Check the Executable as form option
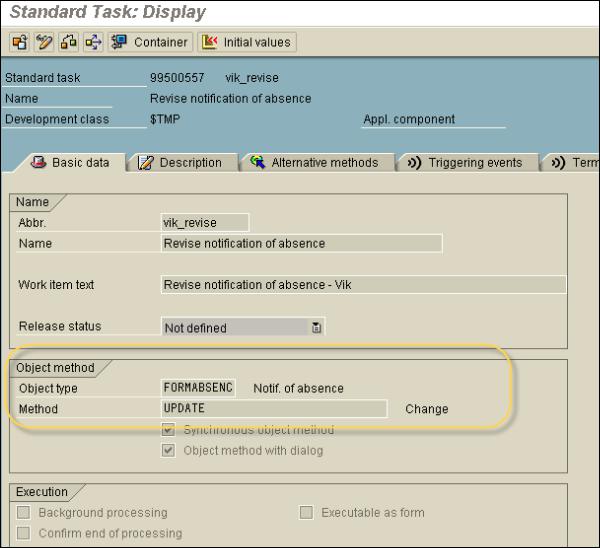 point(306,513)
